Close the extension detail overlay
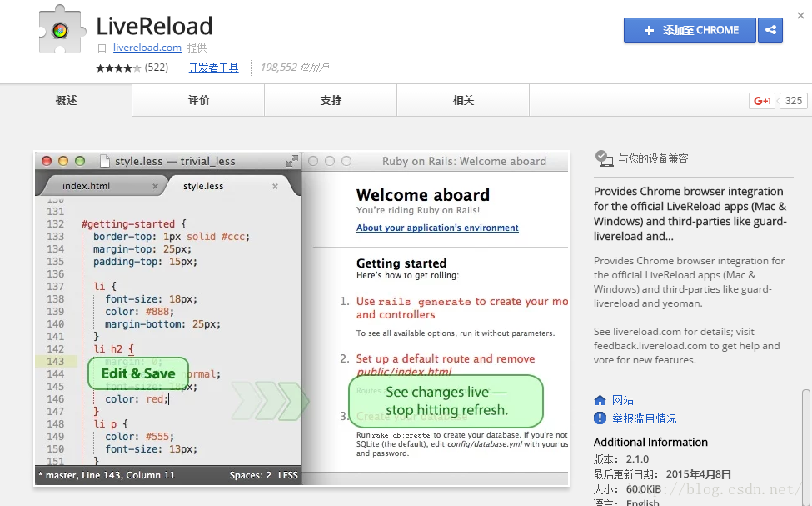Image resolution: width=812 pixels, height=506 pixels. pyautogui.click(x=800, y=16)
